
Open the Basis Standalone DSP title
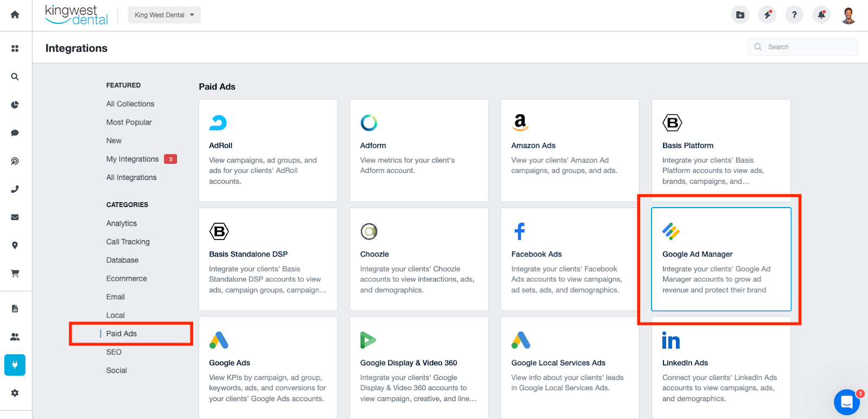(248, 254)
